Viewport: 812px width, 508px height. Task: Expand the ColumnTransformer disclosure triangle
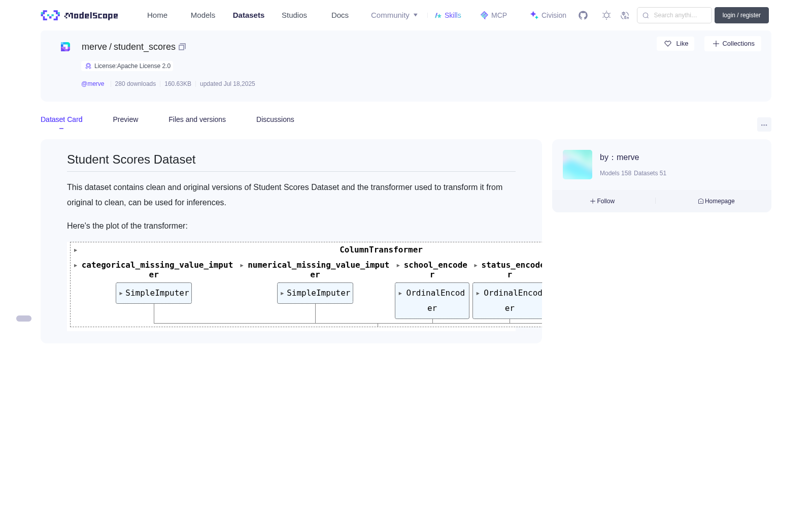76,250
